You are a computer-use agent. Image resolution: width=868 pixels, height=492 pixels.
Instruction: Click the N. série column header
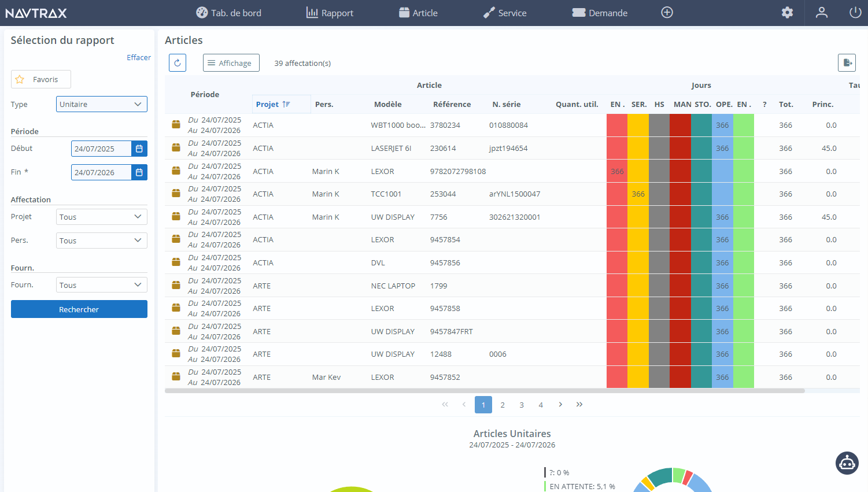(x=507, y=104)
